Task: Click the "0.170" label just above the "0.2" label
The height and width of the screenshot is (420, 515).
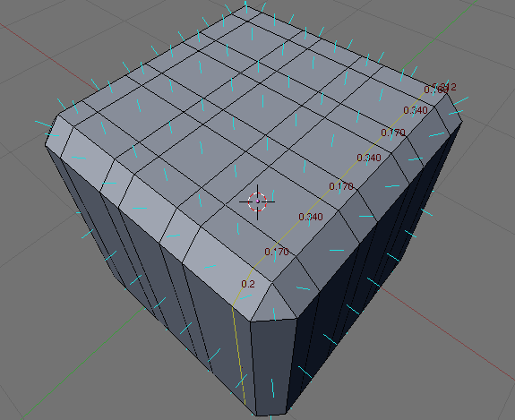Action: pos(277,252)
